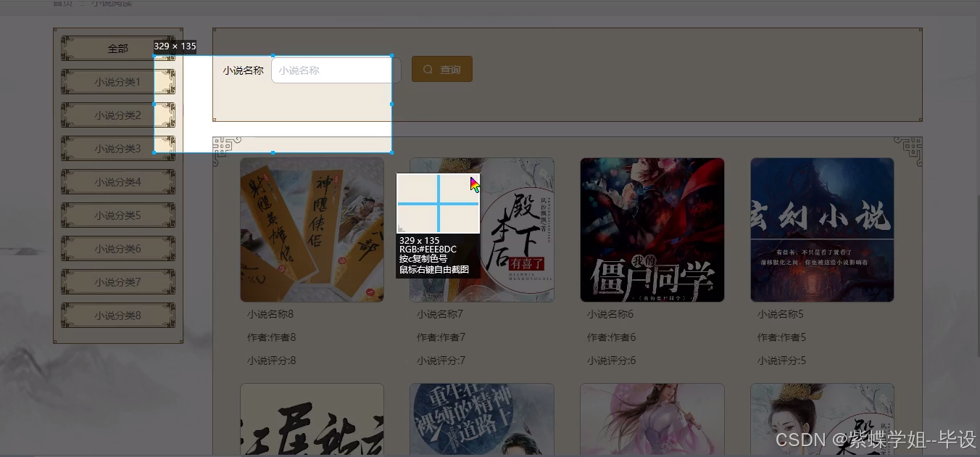Screen dimensions: 980x457
Task: Click the magnifier icon in 查询 button
Action: pos(428,70)
